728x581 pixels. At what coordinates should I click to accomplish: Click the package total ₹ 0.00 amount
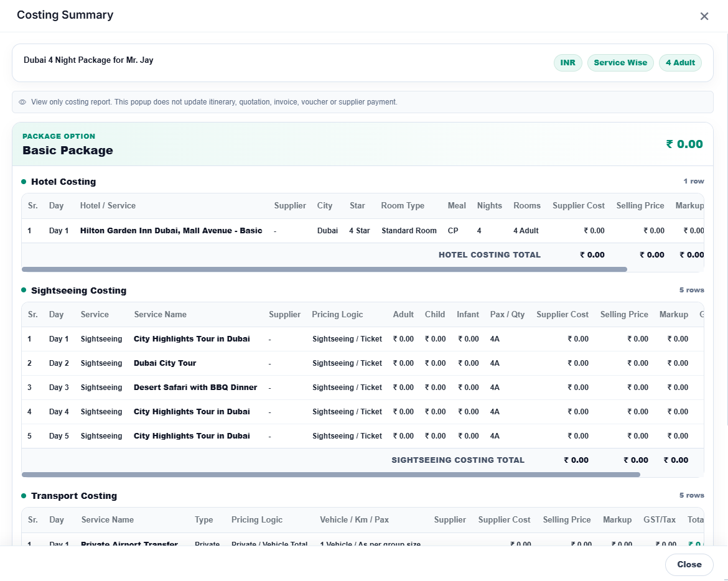click(684, 144)
